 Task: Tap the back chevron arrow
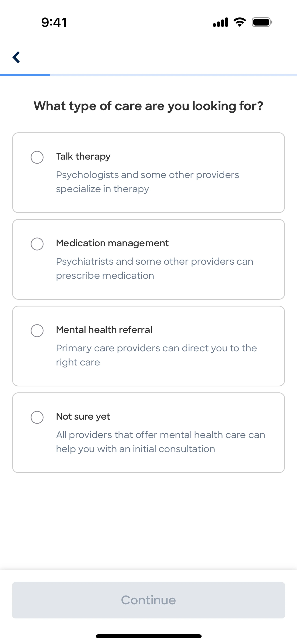tap(16, 57)
